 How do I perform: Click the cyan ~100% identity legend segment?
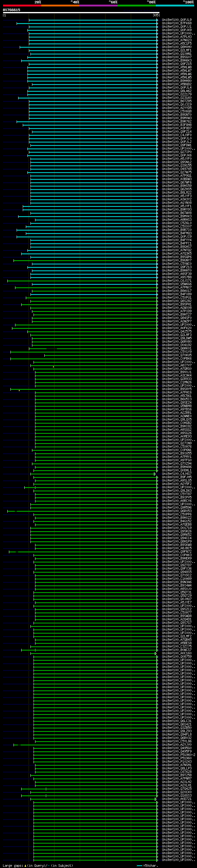coord(175,6)
